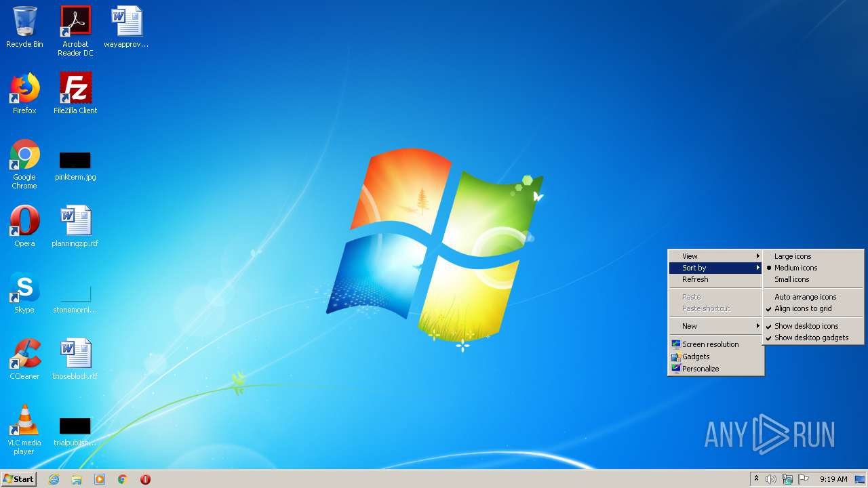The image size is (868, 488).
Task: Show hidden tray icons arrow
Action: 756,479
